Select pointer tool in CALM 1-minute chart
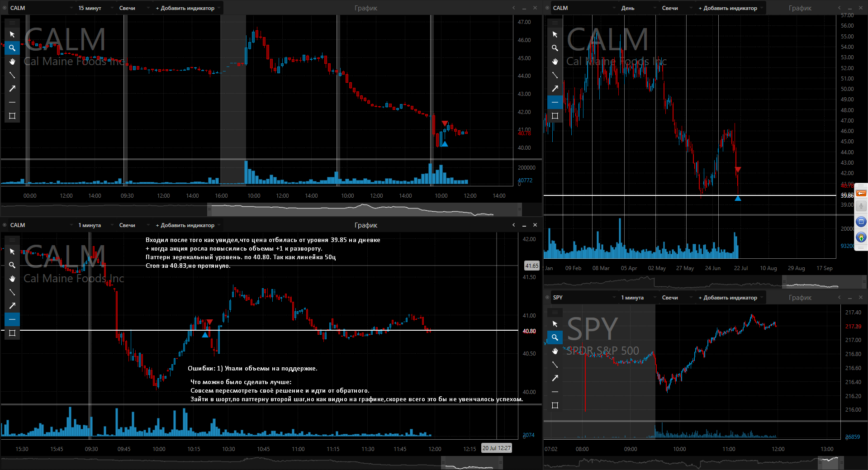 tap(12, 252)
